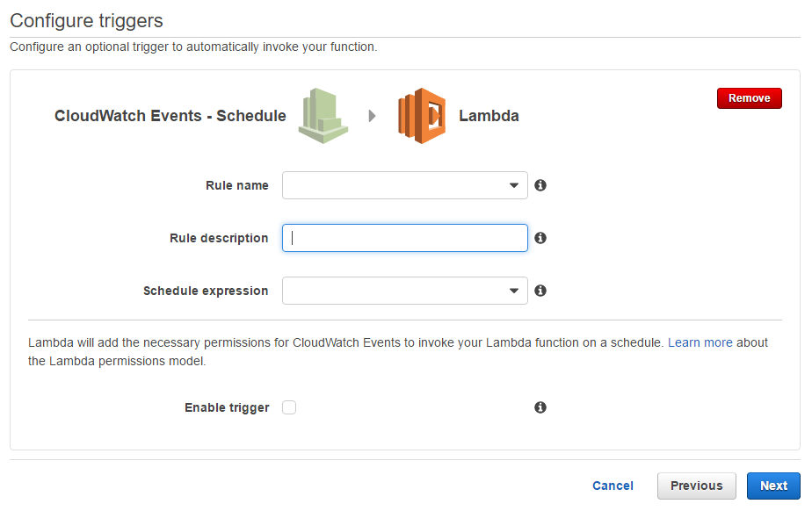
Task: Click the info icon beside Schedule expression
Action: (x=540, y=291)
